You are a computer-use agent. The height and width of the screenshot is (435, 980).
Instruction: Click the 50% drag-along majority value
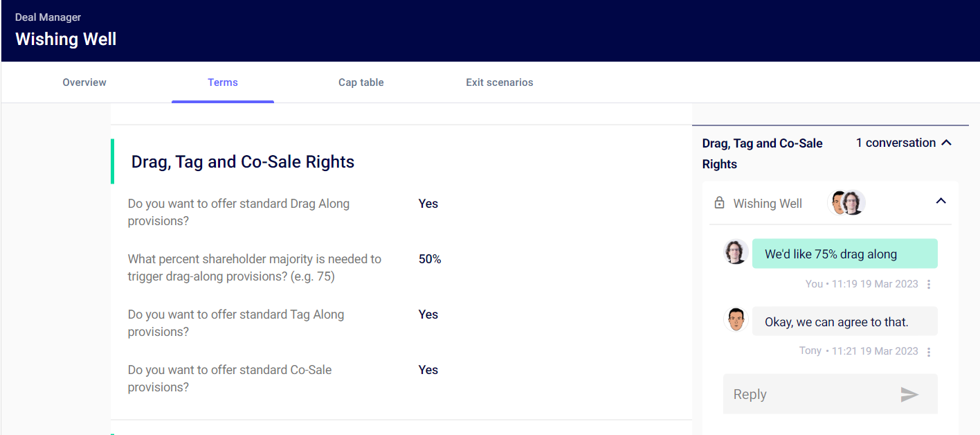click(x=430, y=259)
